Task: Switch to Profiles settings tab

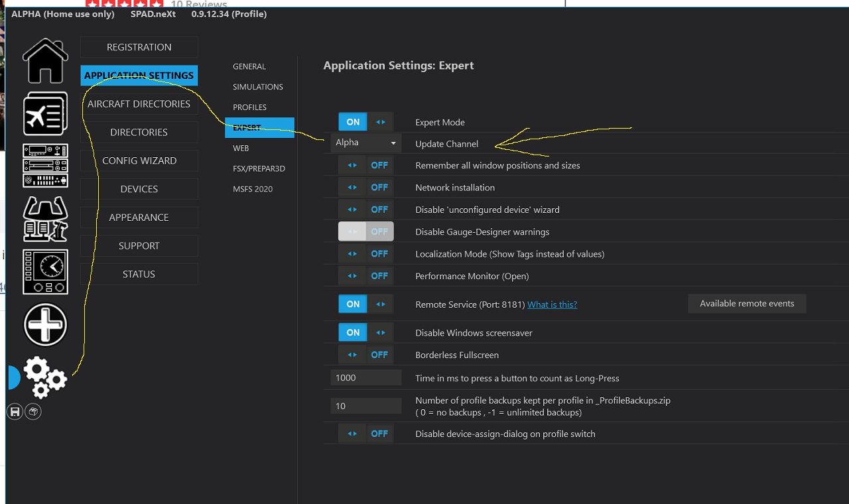Action: [250, 107]
